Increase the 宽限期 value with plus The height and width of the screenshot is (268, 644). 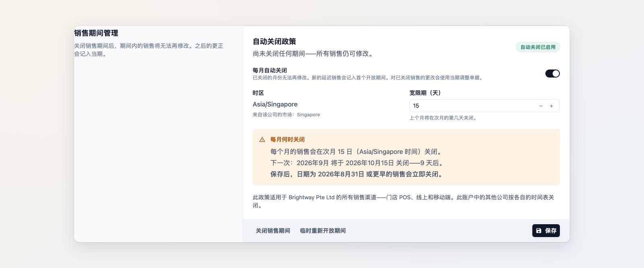551,106
